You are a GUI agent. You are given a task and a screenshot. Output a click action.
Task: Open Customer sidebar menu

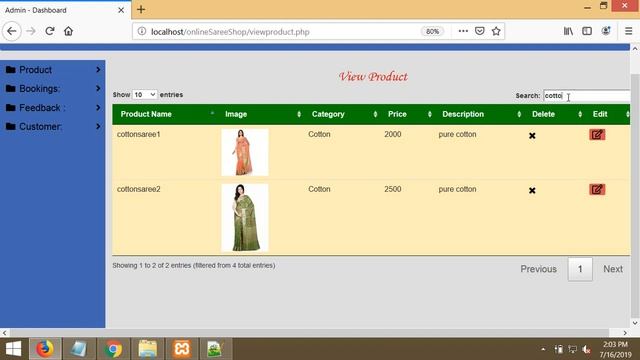53,127
